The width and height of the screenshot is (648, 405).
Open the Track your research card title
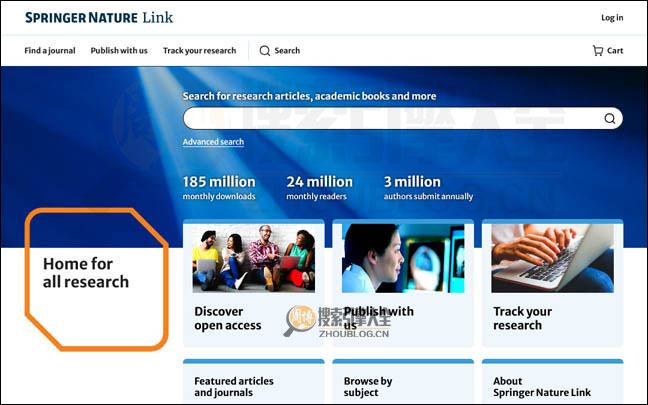pyautogui.click(x=522, y=318)
